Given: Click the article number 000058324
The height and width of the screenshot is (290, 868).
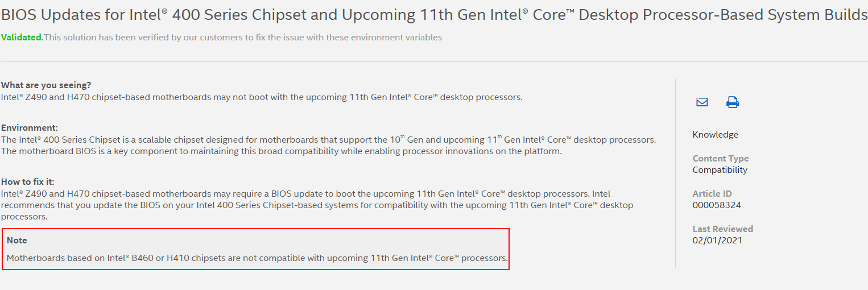Looking at the screenshot, I should (x=716, y=205).
